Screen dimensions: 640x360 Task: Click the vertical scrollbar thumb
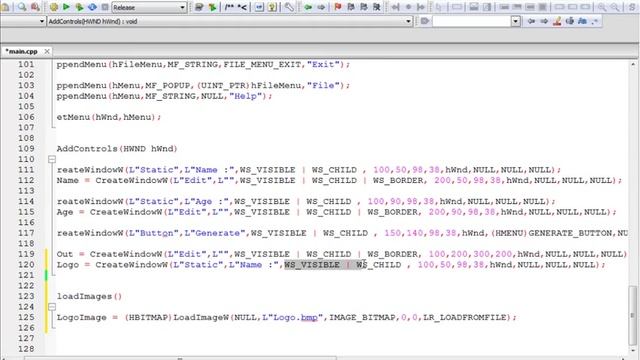click(633, 315)
